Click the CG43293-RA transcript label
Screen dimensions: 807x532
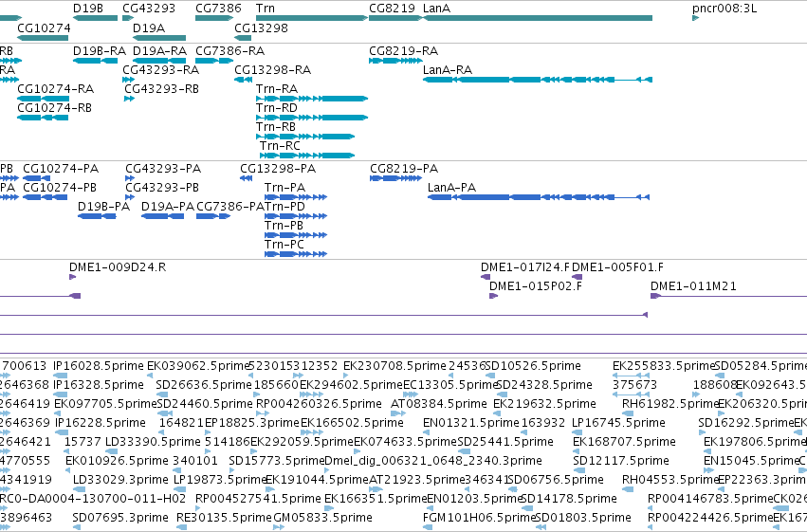(160, 70)
